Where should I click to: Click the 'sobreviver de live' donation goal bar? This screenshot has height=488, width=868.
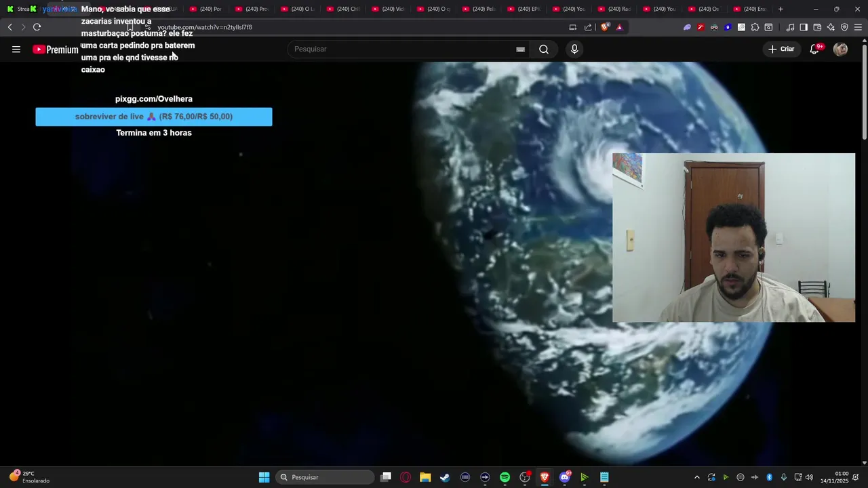click(x=154, y=117)
